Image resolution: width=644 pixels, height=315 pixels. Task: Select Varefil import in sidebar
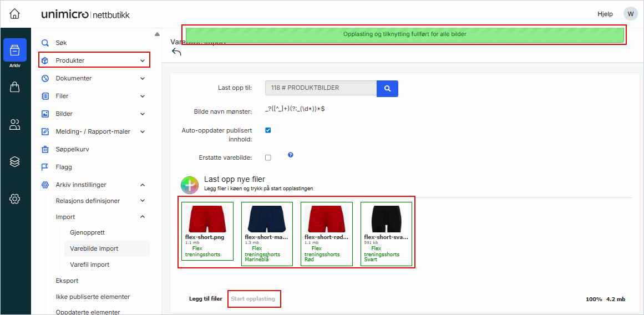89,265
